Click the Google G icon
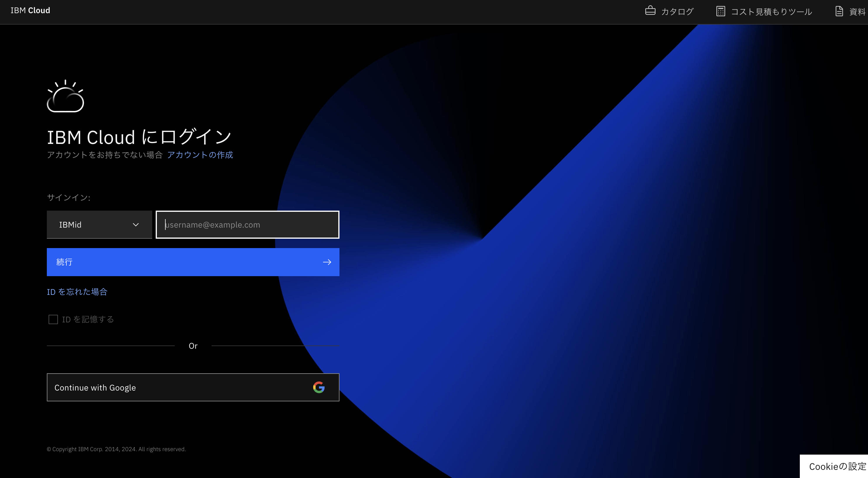The width and height of the screenshot is (868, 478). (319, 387)
